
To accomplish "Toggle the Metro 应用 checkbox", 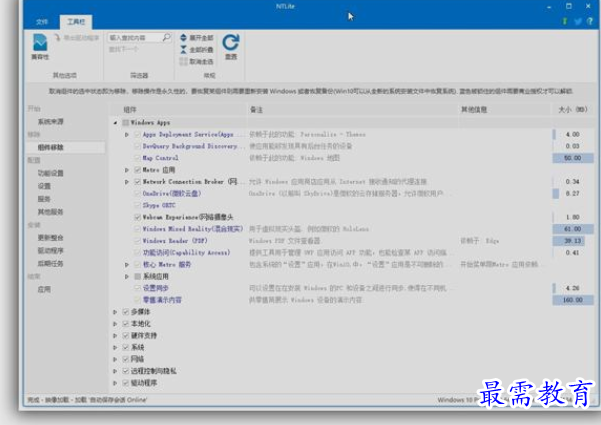I will [x=138, y=170].
